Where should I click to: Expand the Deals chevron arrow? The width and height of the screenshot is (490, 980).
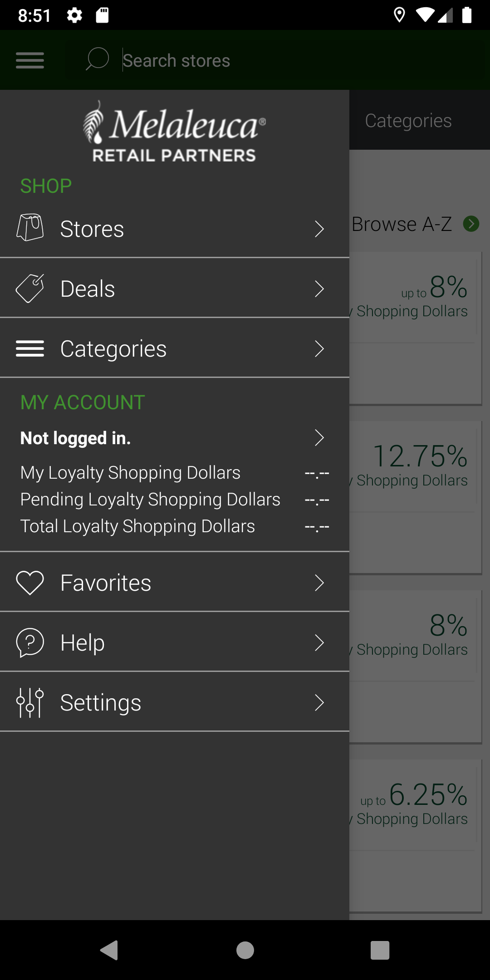coord(319,289)
